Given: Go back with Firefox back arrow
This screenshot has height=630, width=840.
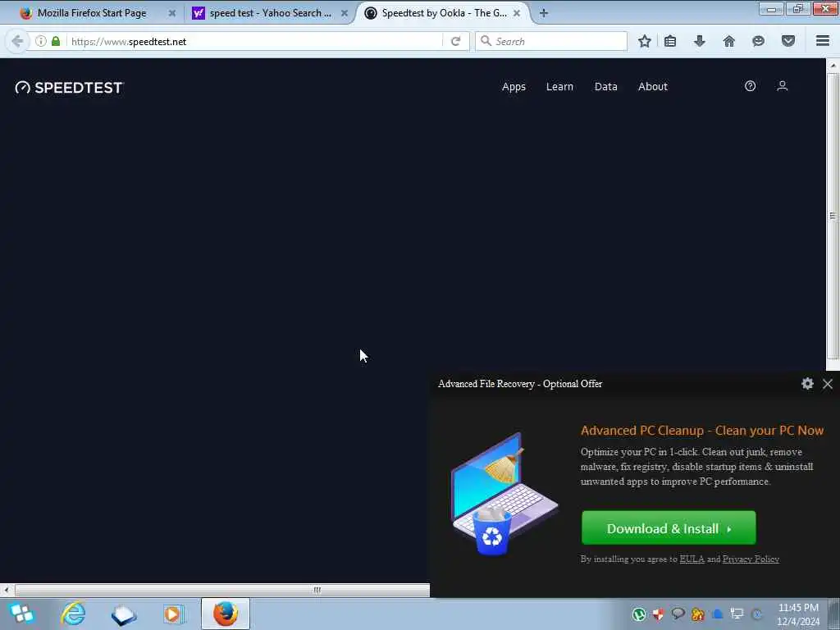Looking at the screenshot, I should pyautogui.click(x=17, y=41).
